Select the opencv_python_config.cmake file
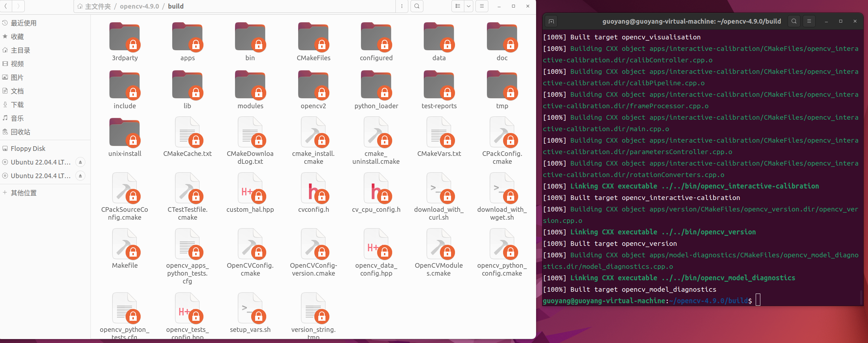This screenshot has width=868, height=343. [x=502, y=253]
